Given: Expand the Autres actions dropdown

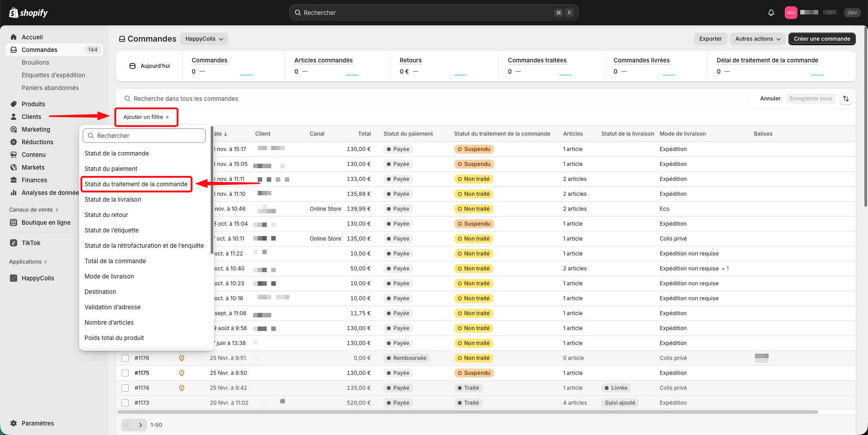Looking at the screenshot, I should (758, 39).
